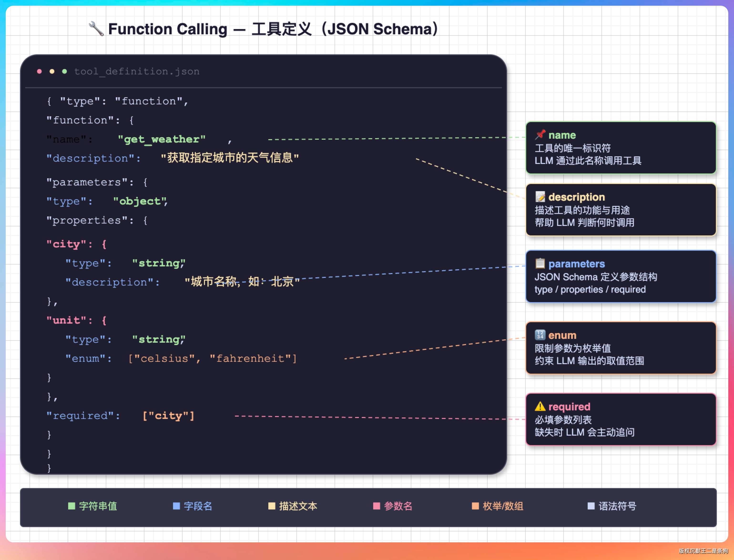Viewport: 734px width, 560px height.
Task: Click the page title Function Calling — 工具定义
Action: [273, 29]
